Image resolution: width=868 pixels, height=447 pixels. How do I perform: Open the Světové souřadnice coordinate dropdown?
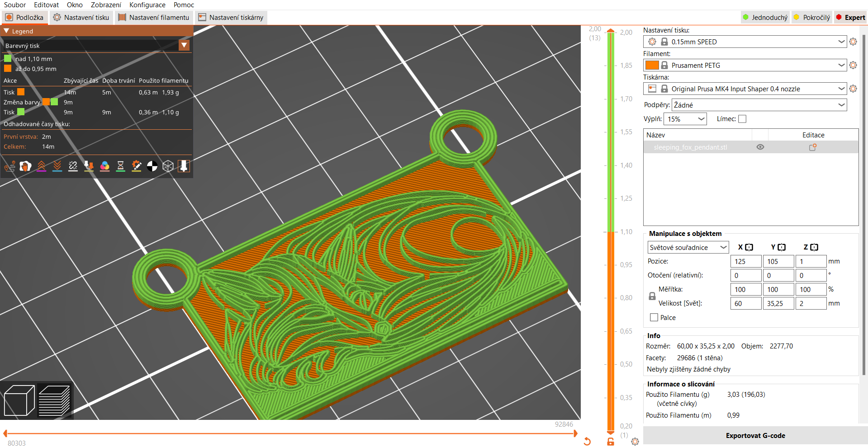(x=688, y=247)
